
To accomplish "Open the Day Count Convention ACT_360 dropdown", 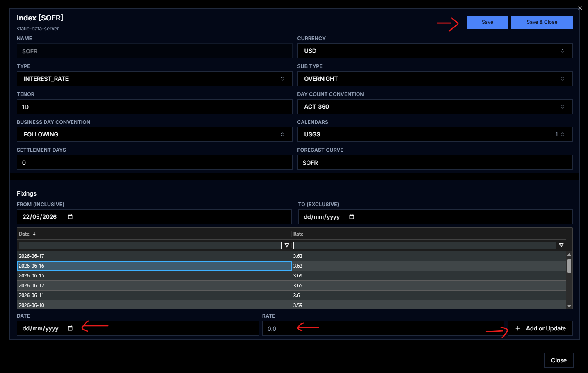I will click(x=435, y=107).
